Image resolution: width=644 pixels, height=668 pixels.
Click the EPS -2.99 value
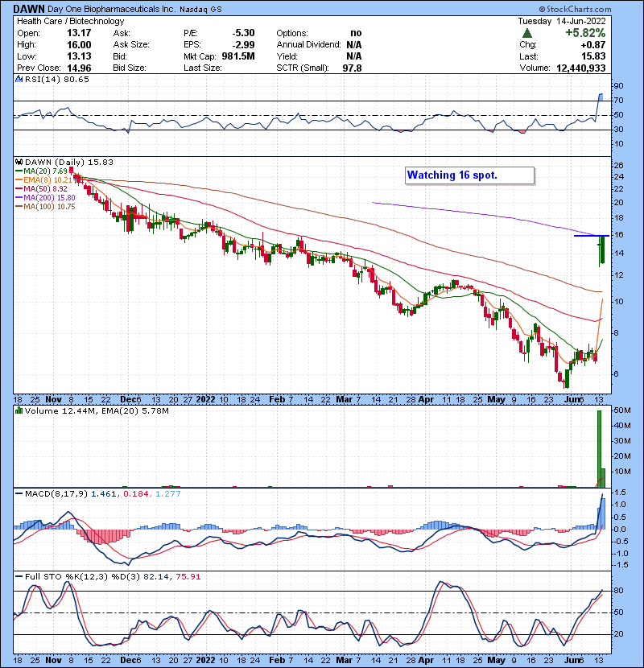pyautogui.click(x=243, y=45)
